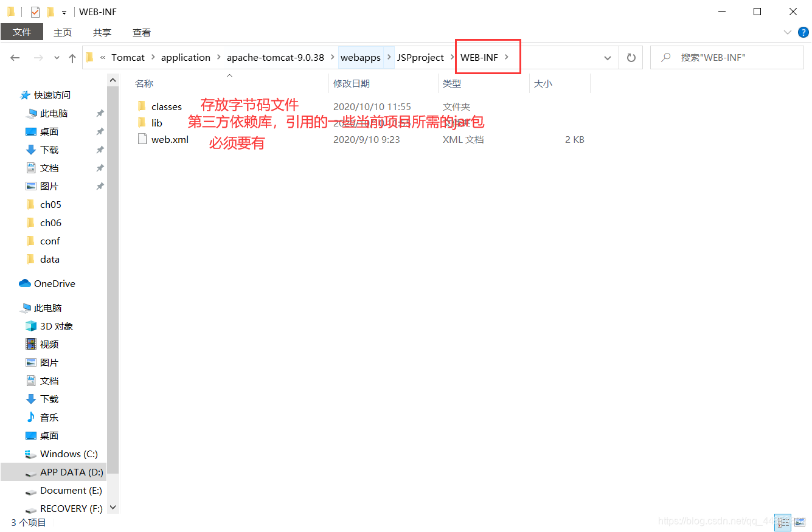Open the conf folder in sidebar
This screenshot has height=532, width=812.
(50, 241)
